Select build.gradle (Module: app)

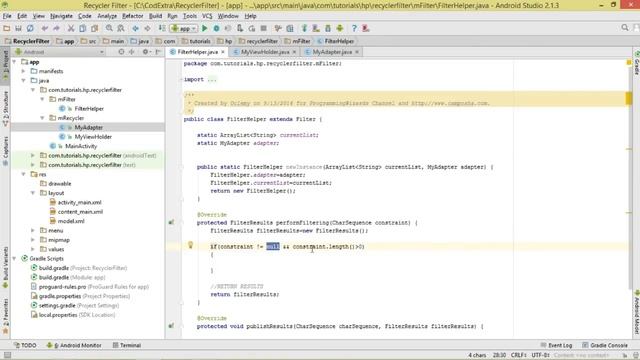pyautogui.click(x=72, y=277)
